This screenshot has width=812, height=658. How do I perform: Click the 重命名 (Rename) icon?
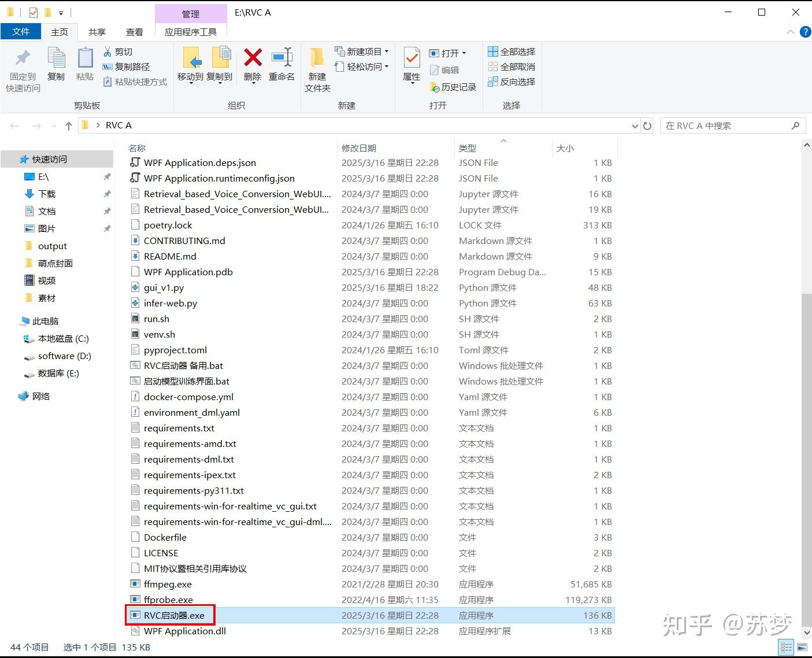click(x=281, y=64)
